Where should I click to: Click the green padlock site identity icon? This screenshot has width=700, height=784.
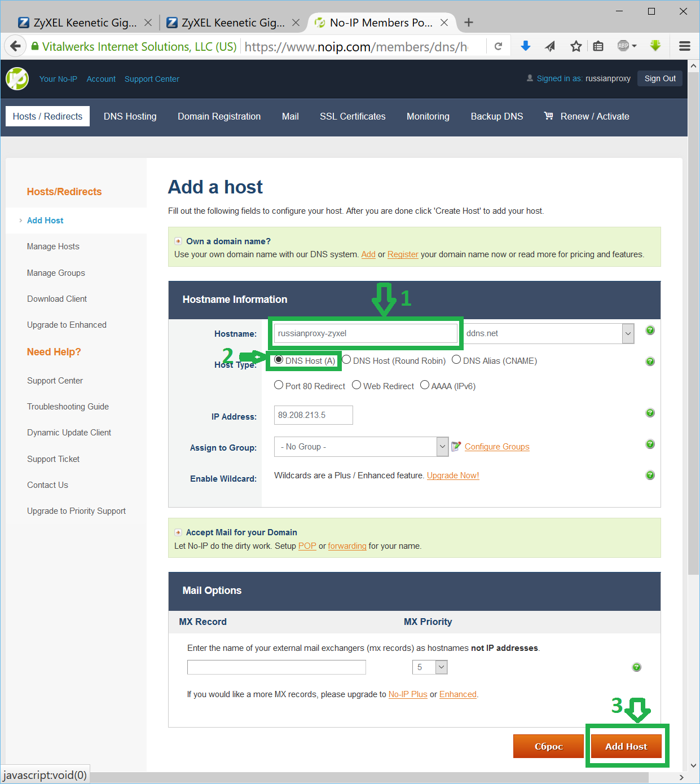click(x=35, y=46)
